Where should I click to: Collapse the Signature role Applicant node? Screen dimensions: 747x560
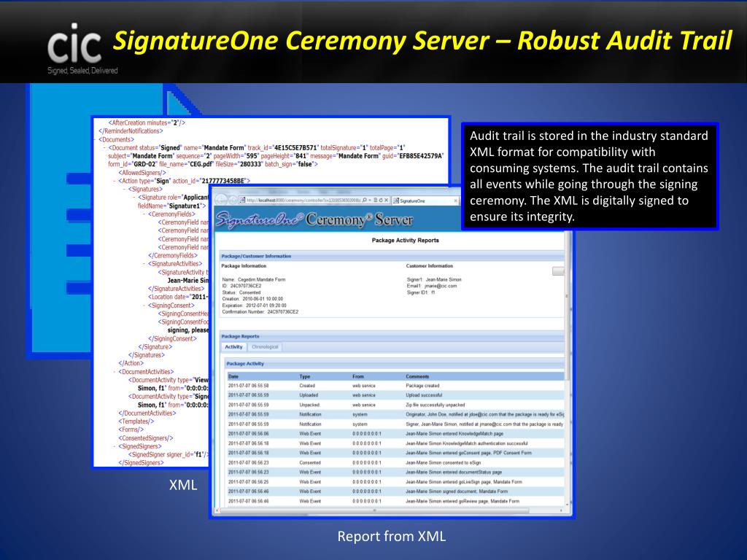pos(134,198)
